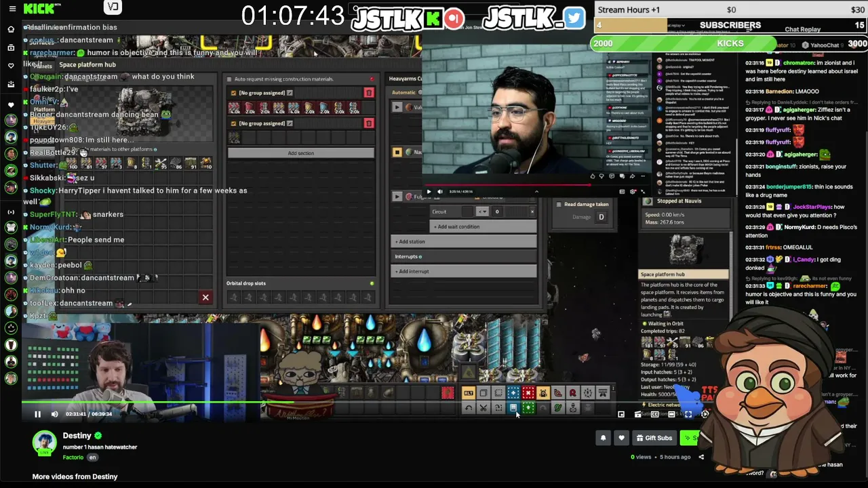868x488 pixels.
Task: Click the More videos from Destiny heading
Action: tap(75, 476)
